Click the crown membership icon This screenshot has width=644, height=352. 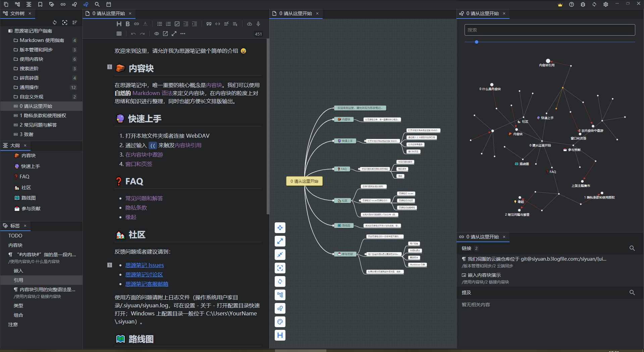(560, 4)
